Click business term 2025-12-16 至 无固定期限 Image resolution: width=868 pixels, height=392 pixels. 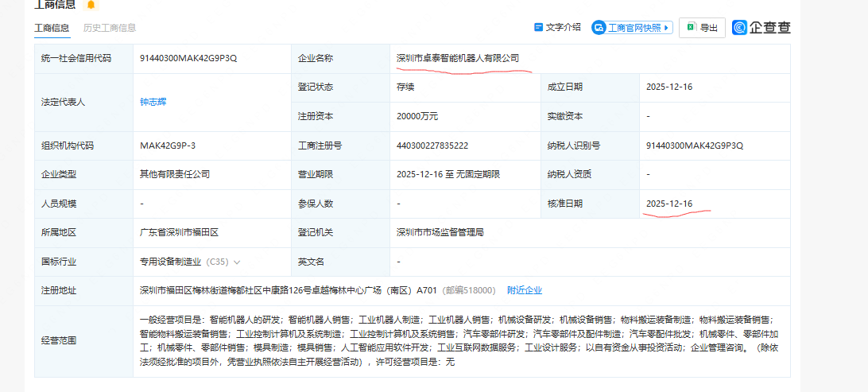[x=448, y=174]
